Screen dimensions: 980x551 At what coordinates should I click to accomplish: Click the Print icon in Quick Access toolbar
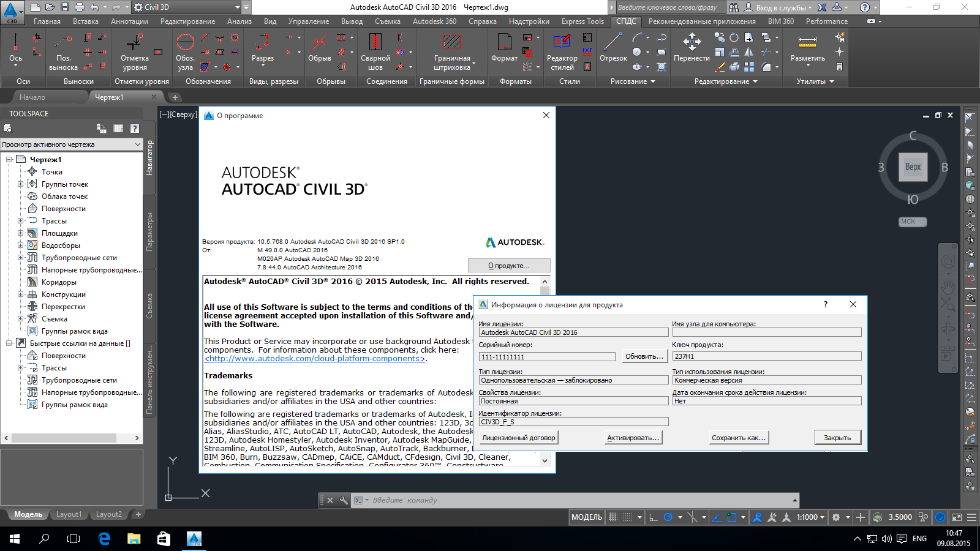[x=79, y=7]
